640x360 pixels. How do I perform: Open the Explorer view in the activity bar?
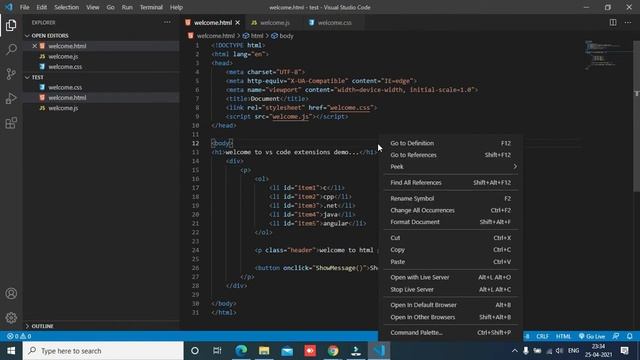(11, 25)
